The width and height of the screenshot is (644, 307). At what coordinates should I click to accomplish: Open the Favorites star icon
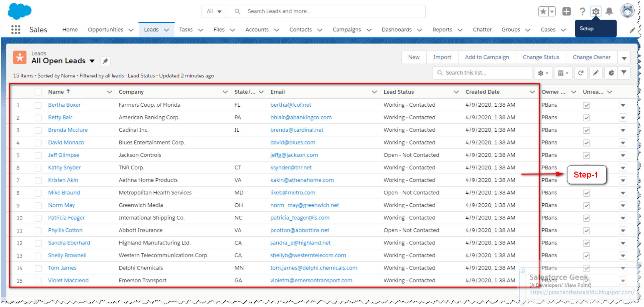[x=543, y=12]
